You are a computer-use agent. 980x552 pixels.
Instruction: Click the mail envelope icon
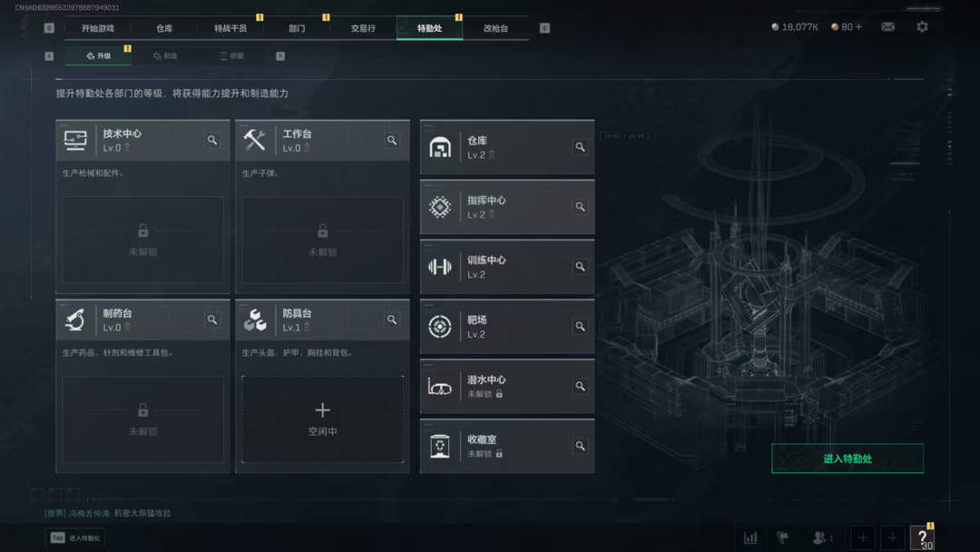(887, 27)
